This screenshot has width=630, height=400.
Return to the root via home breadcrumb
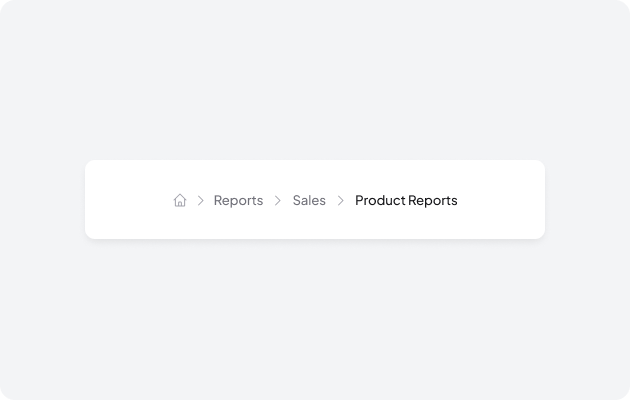click(180, 200)
